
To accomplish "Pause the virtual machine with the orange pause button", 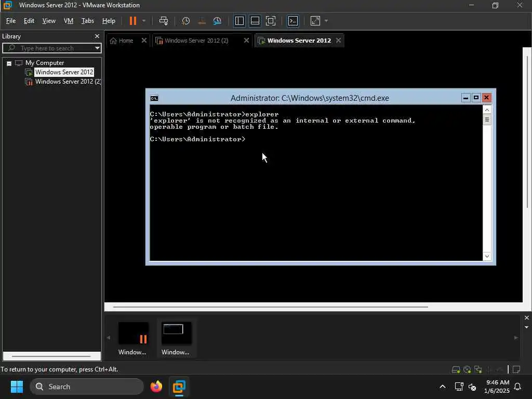I will click(x=132, y=21).
